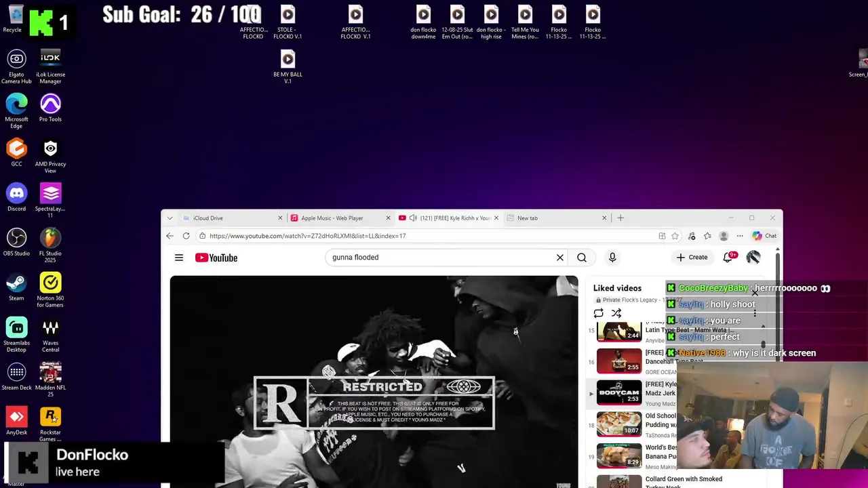
Task: Refresh the Edge browser page
Action: click(186, 236)
